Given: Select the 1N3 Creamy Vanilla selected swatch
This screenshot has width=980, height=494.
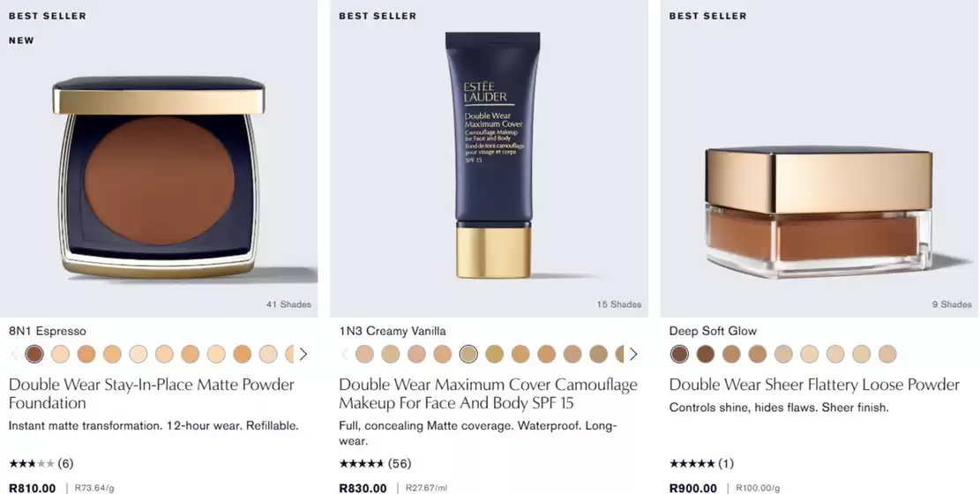Looking at the screenshot, I should click(468, 354).
